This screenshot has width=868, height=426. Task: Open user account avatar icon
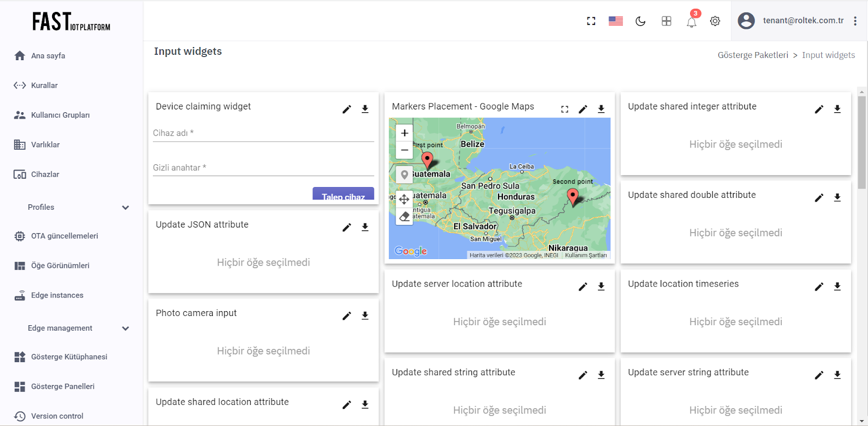tap(746, 21)
